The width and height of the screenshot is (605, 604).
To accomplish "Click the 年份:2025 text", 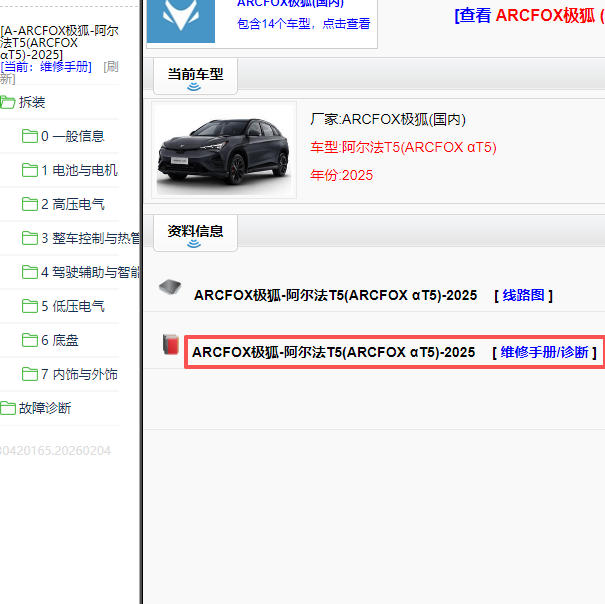I will (x=341, y=175).
